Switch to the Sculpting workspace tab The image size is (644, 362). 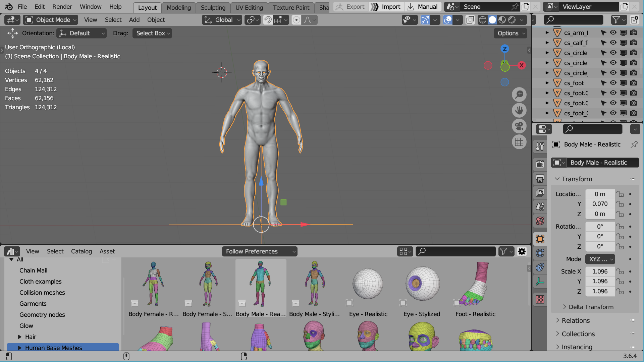coord(213,7)
